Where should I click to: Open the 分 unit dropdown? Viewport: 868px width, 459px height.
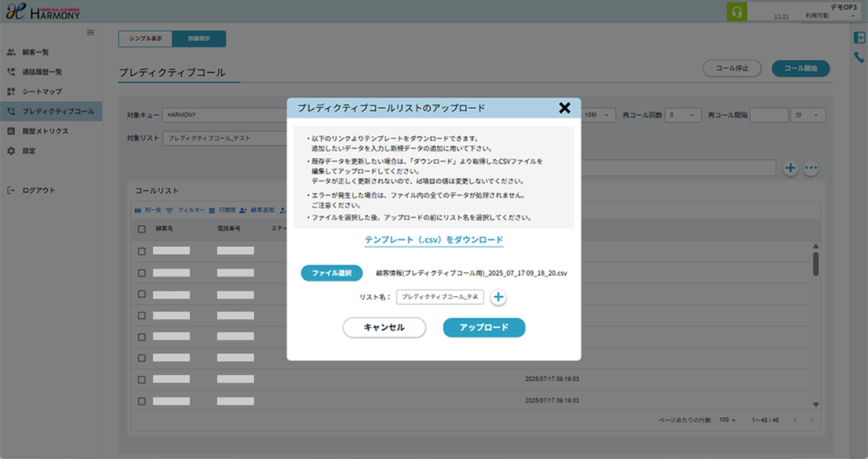tap(809, 115)
